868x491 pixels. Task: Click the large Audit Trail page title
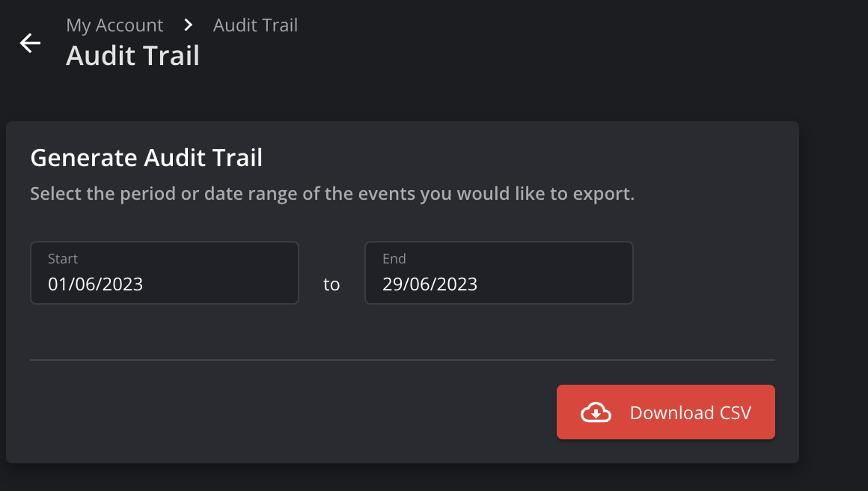pyautogui.click(x=133, y=56)
